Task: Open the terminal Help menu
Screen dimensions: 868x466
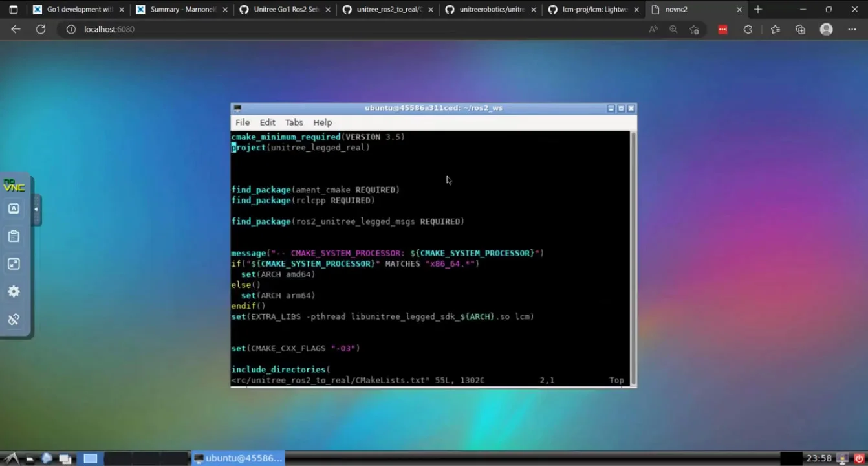Action: pos(322,122)
